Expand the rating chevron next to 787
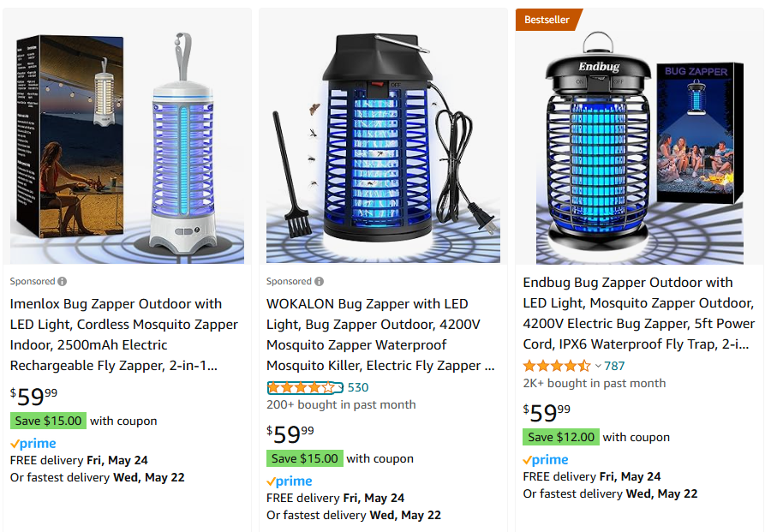The image size is (765, 532). click(x=598, y=366)
